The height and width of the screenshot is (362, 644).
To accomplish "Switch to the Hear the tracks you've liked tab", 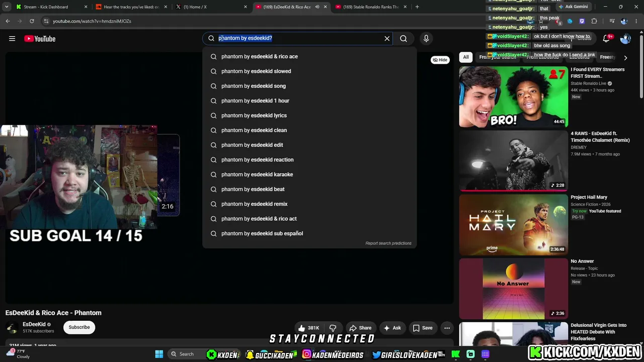I will (131, 7).
